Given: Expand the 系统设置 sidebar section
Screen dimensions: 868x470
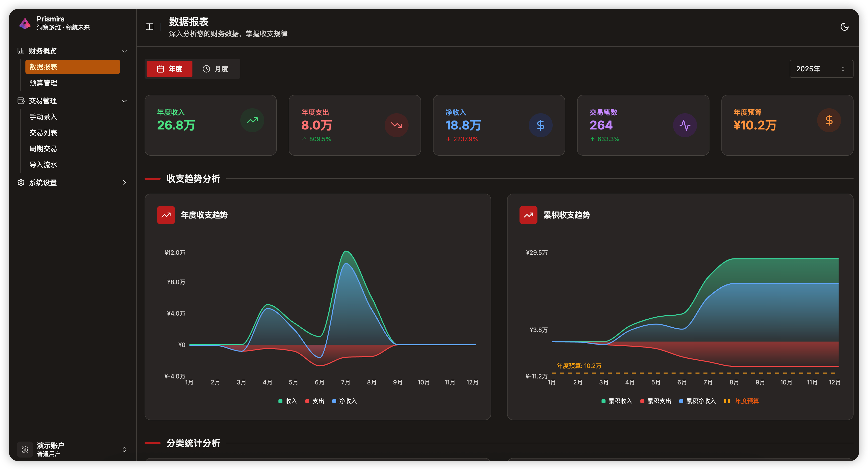Looking at the screenshot, I should 124,182.
